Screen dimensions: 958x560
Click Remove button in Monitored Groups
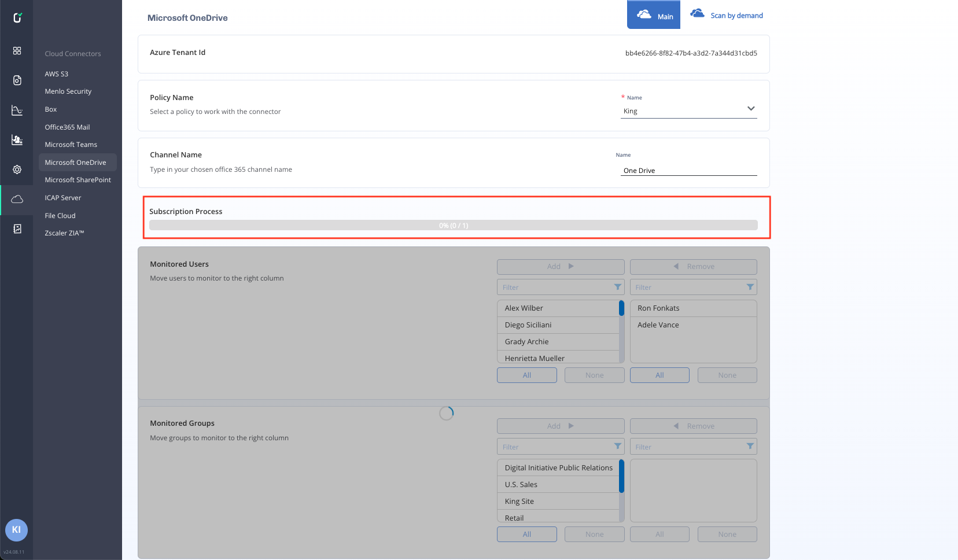click(694, 426)
